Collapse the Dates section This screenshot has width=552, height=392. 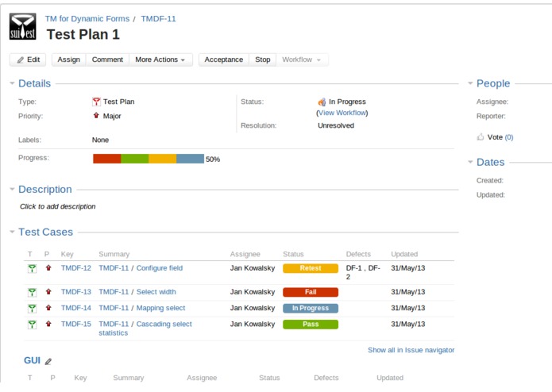click(470, 162)
